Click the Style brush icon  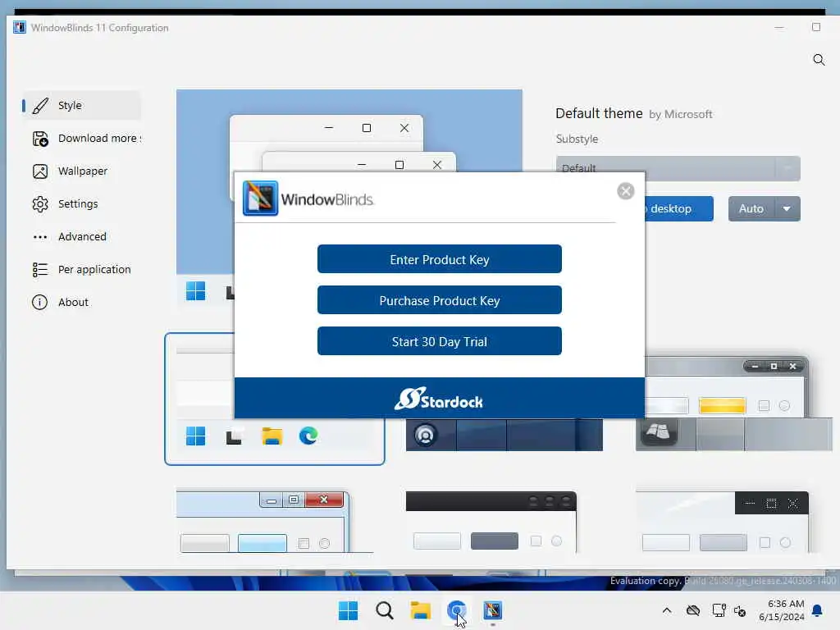click(x=40, y=106)
